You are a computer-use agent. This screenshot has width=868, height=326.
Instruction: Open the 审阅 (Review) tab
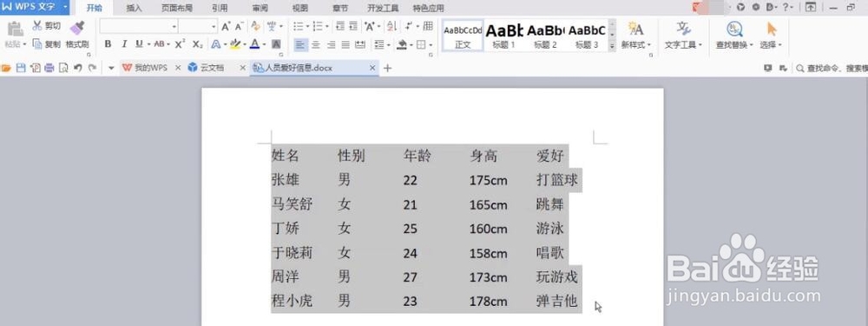(260, 8)
